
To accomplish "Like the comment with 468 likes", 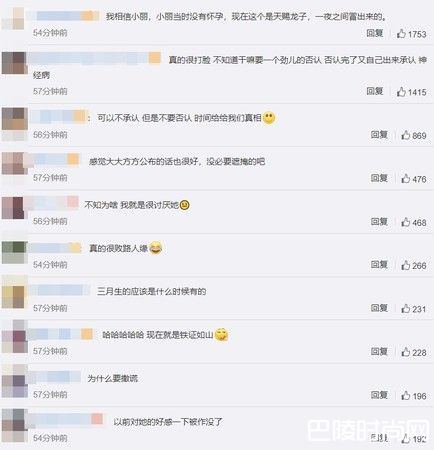I will 406,222.
